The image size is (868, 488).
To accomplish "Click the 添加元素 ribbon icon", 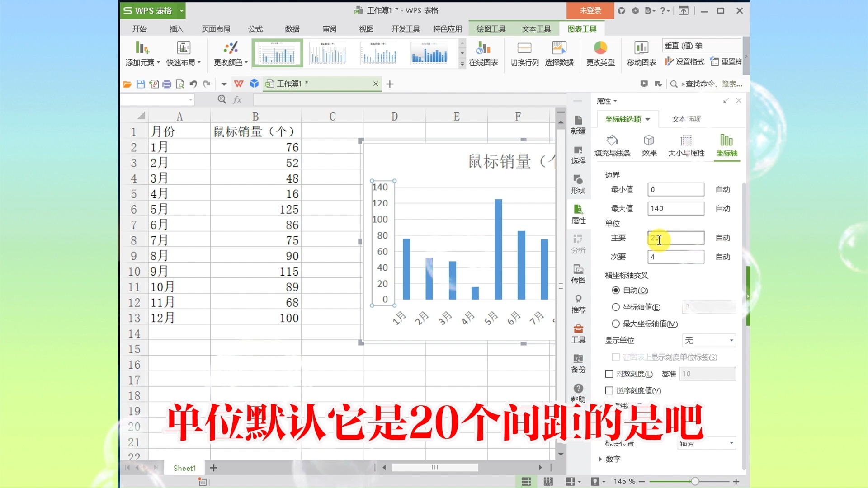I will (142, 53).
